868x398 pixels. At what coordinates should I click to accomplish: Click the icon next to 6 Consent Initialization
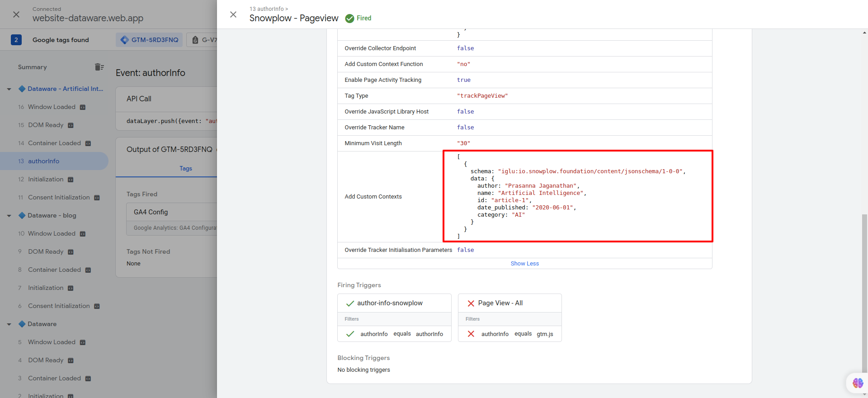97,306
